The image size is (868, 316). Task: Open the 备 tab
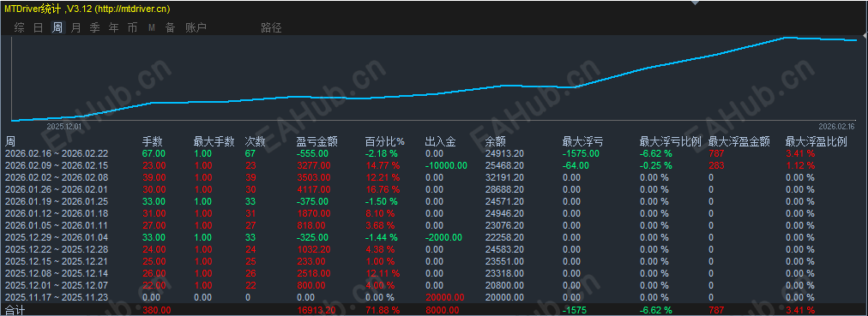(x=170, y=27)
